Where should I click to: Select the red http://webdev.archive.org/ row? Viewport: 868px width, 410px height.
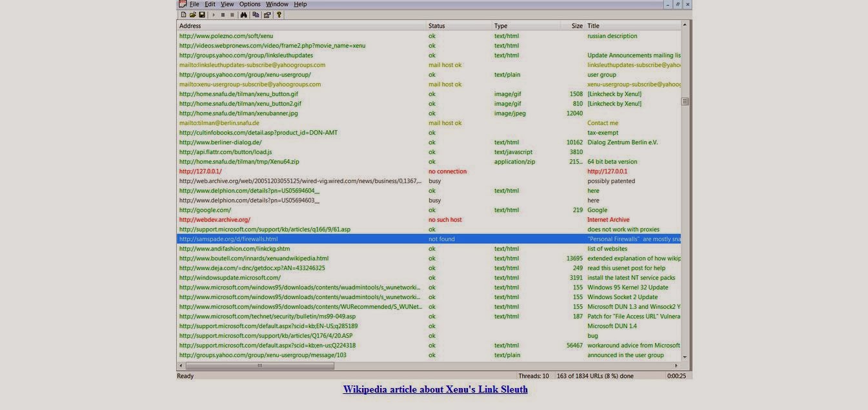pyautogui.click(x=429, y=220)
